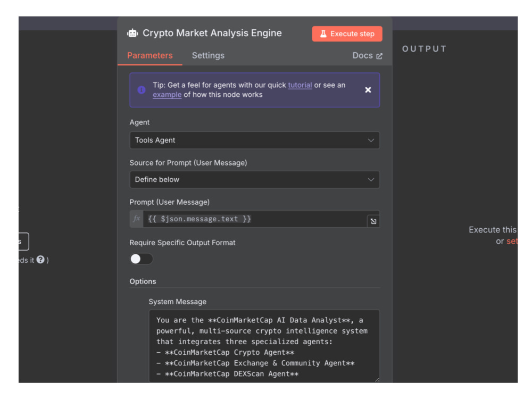The height and width of the screenshot is (399, 532).
Task: Click the fx expression icon beside the prompt
Action: pyautogui.click(x=136, y=219)
